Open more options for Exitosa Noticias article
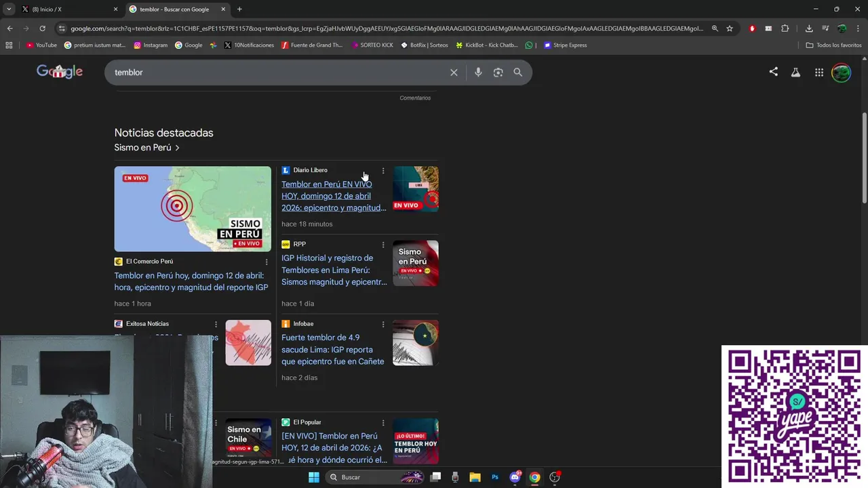This screenshot has height=488, width=868. point(216,325)
